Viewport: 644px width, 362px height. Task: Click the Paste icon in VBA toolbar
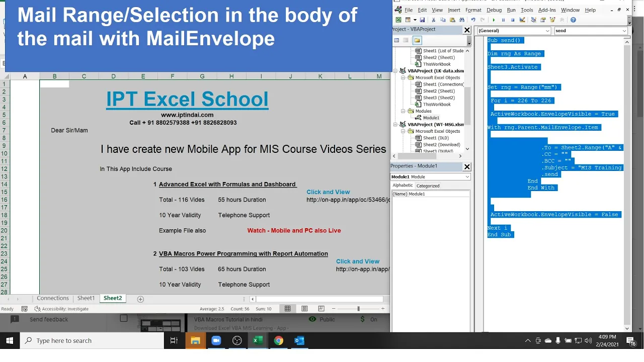point(452,20)
